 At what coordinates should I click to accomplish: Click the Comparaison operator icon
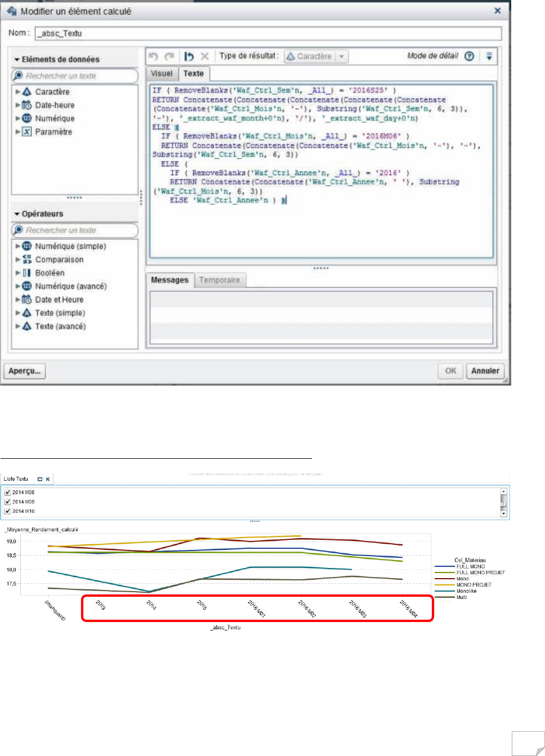(x=26, y=260)
